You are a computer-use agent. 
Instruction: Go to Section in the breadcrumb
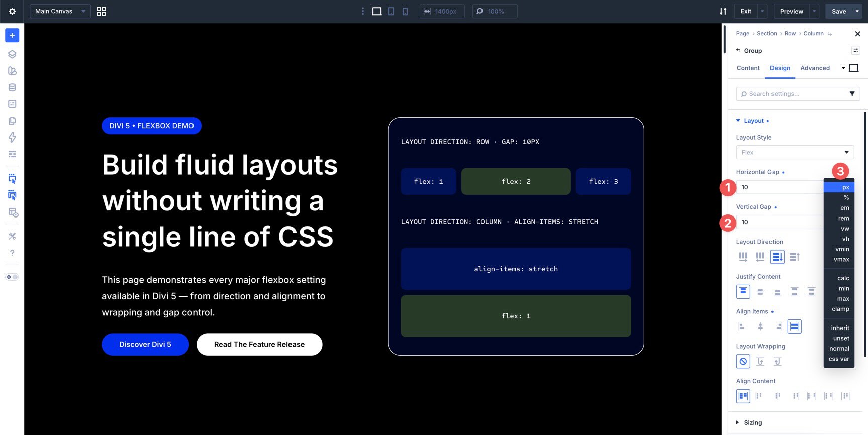point(766,34)
